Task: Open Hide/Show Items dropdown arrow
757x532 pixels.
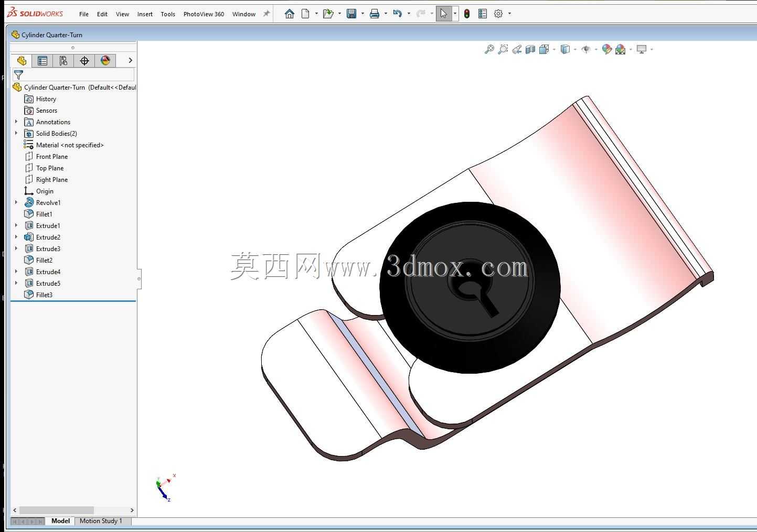Action: (x=596, y=50)
